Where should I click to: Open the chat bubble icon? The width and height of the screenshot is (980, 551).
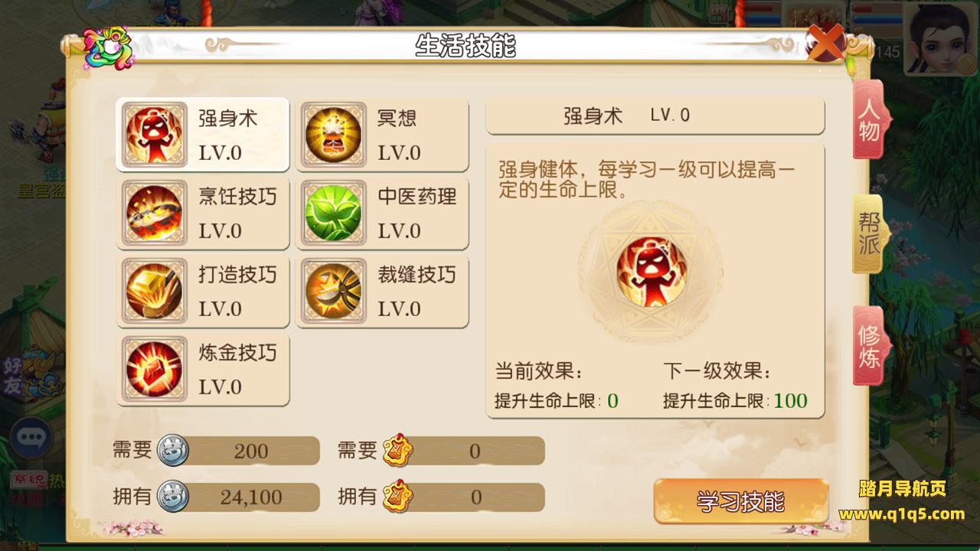(31, 438)
